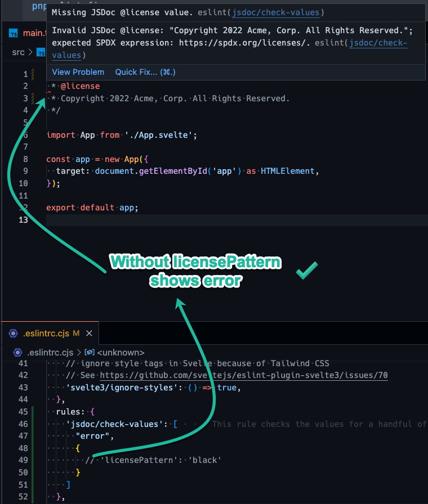Image resolution: width=428 pixels, height=504 pixels.
Task: Select the .eslintrc.cjs editor tab
Action: coord(50,334)
